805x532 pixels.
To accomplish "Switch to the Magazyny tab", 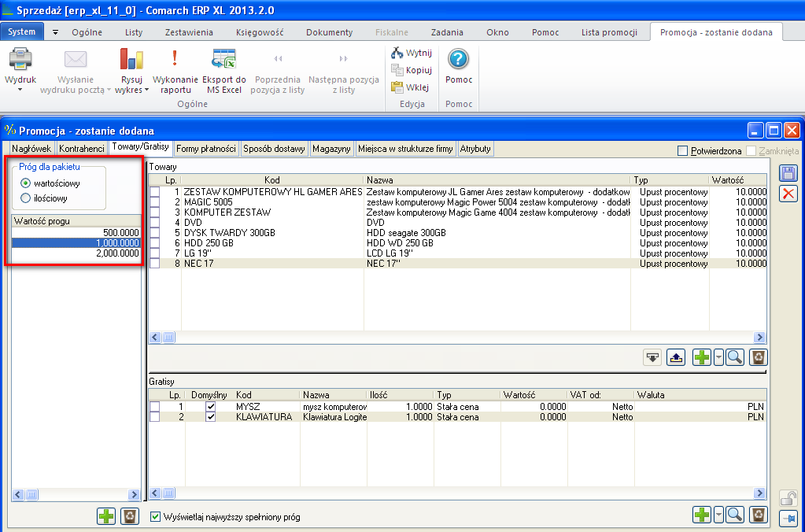I will pyautogui.click(x=331, y=149).
